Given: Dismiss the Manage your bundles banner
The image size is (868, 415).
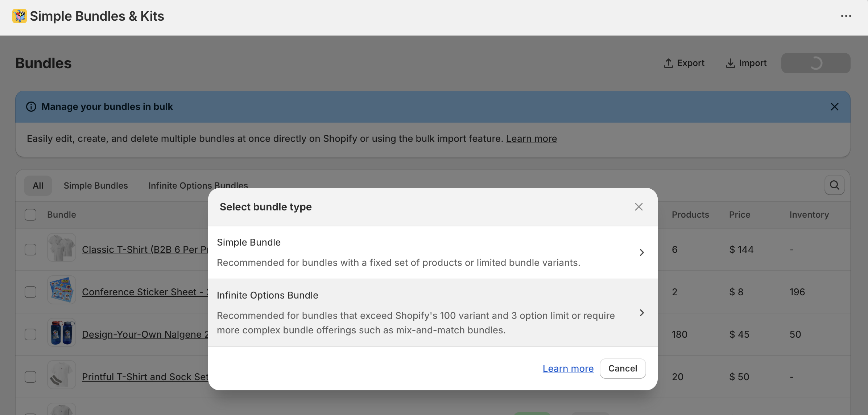Looking at the screenshot, I should point(835,107).
